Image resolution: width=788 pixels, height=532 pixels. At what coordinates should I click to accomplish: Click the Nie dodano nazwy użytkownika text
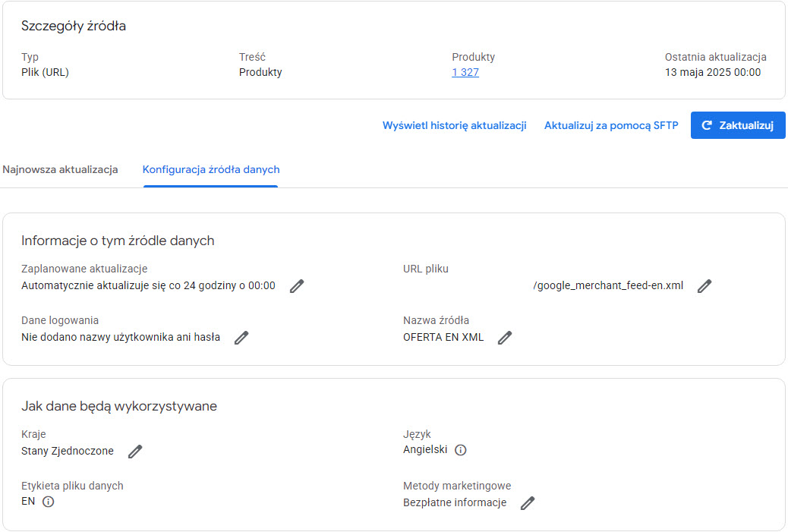(x=121, y=338)
